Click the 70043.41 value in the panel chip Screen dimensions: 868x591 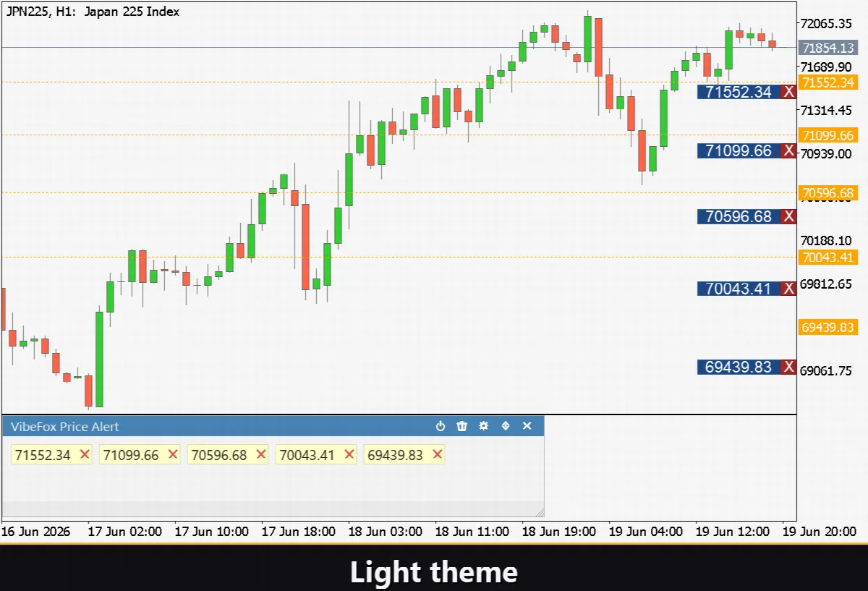click(307, 455)
